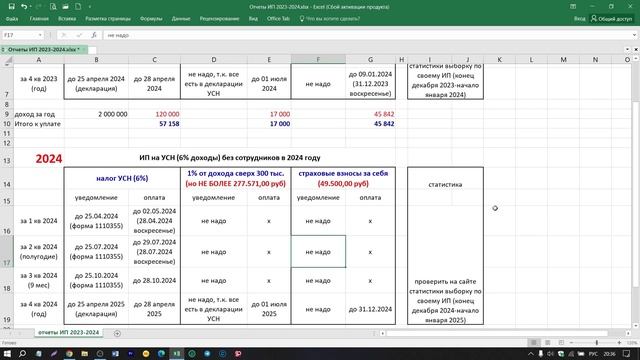This screenshot has height=360, width=640.
Task: Click the red '45 842' cell in row 9
Action: (x=371, y=114)
